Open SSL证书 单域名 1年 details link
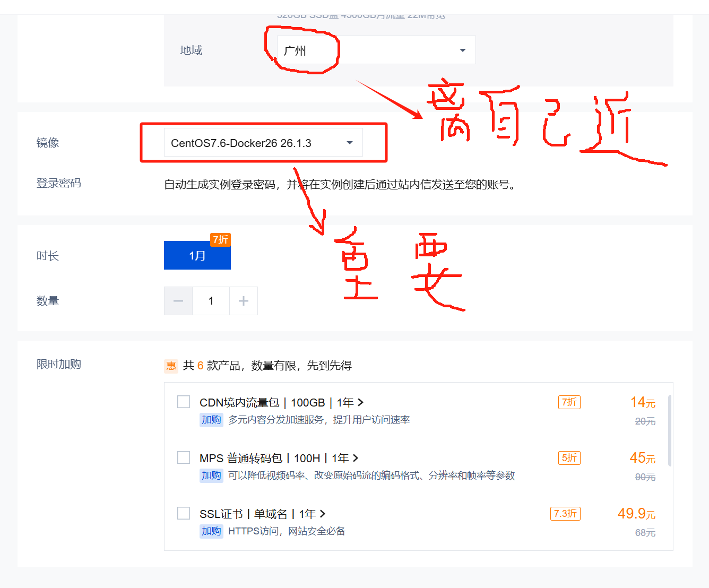This screenshot has width=709, height=588. point(263,514)
